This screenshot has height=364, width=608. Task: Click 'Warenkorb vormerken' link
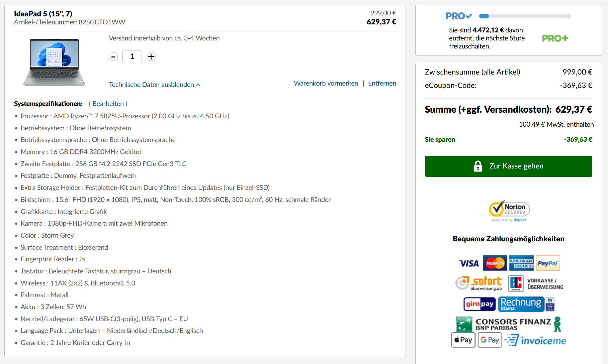326,83
